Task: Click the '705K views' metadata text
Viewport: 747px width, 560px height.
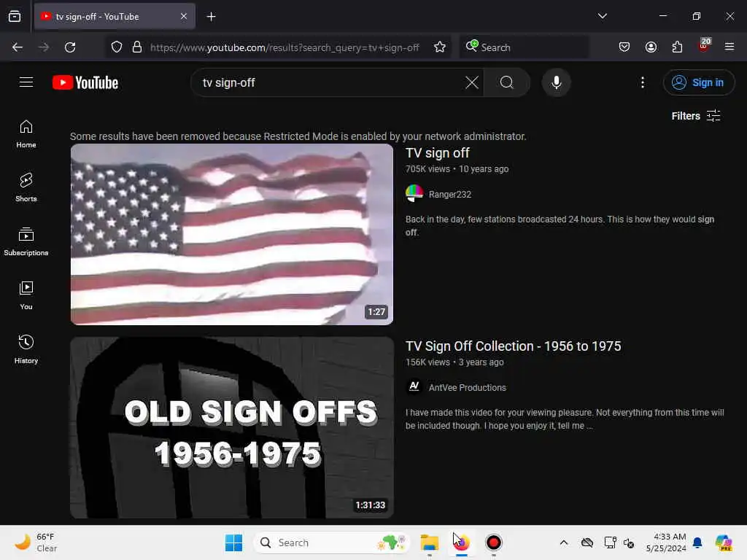Action: coord(427,169)
